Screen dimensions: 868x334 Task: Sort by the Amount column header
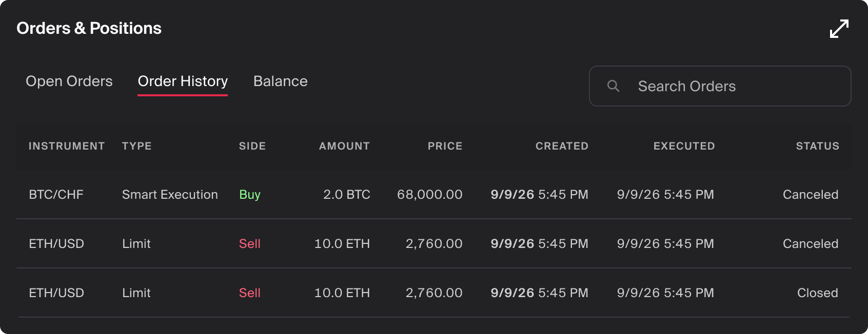click(344, 146)
